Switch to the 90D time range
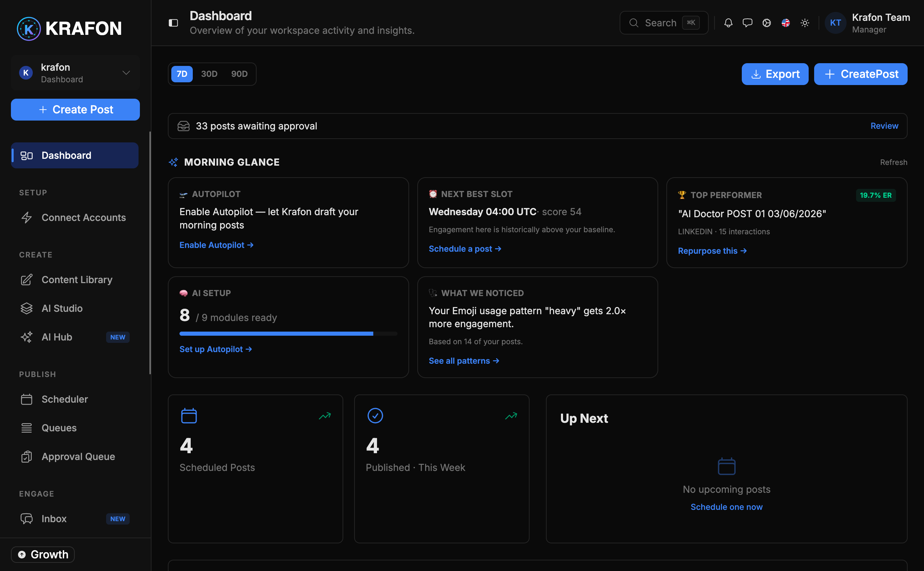Screen dimensions: 924x571 pyautogui.click(x=240, y=74)
